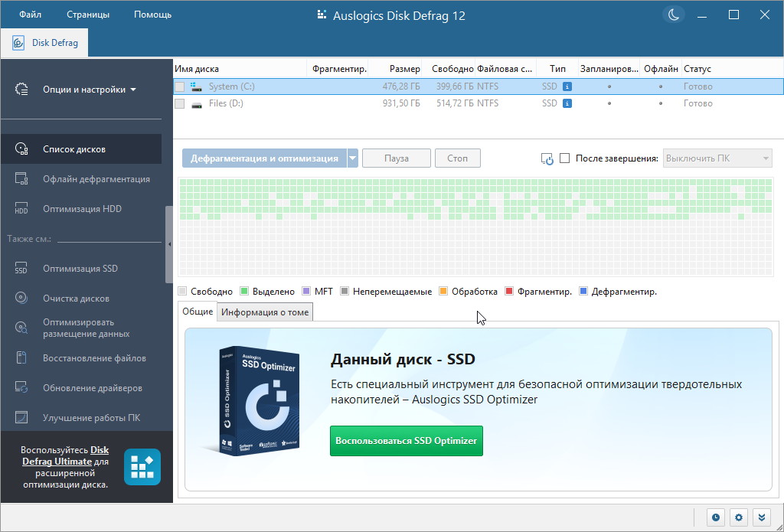Click the Дефрагментир. legend color swatch
The image size is (784, 532).
(x=583, y=292)
